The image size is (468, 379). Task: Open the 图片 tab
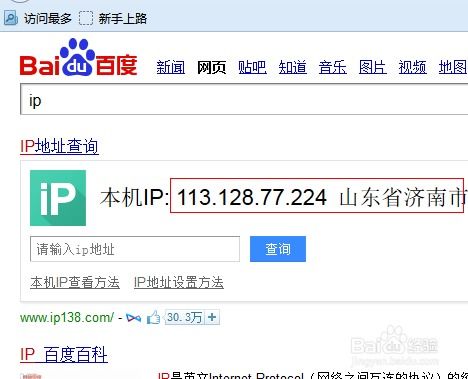point(373,67)
